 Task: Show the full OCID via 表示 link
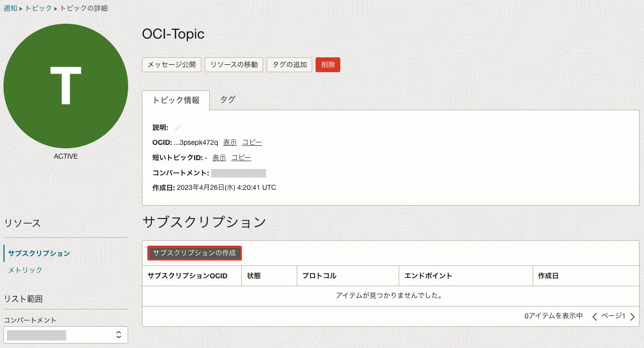click(x=230, y=142)
